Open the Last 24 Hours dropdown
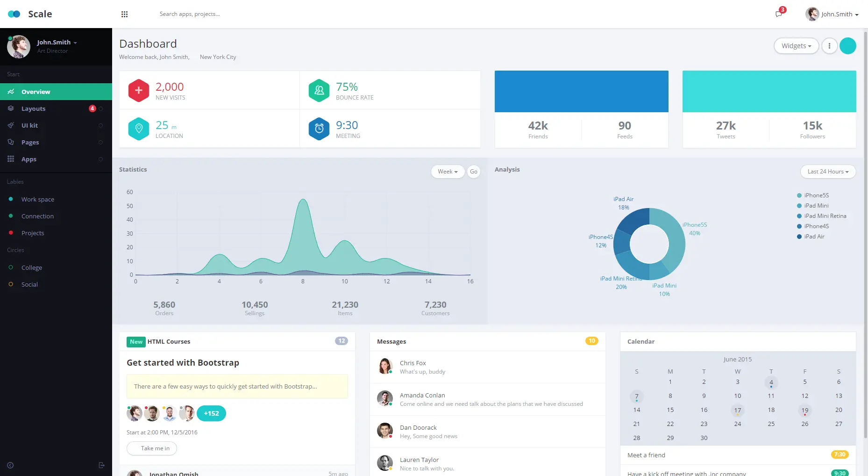Screen dimensions: 868x476 pos(828,172)
